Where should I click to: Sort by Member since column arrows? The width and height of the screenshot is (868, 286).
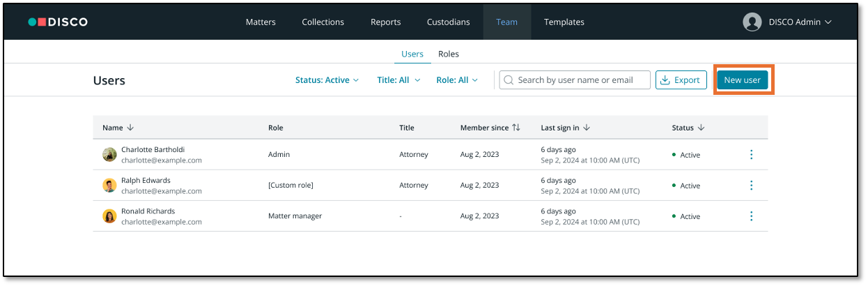516,128
